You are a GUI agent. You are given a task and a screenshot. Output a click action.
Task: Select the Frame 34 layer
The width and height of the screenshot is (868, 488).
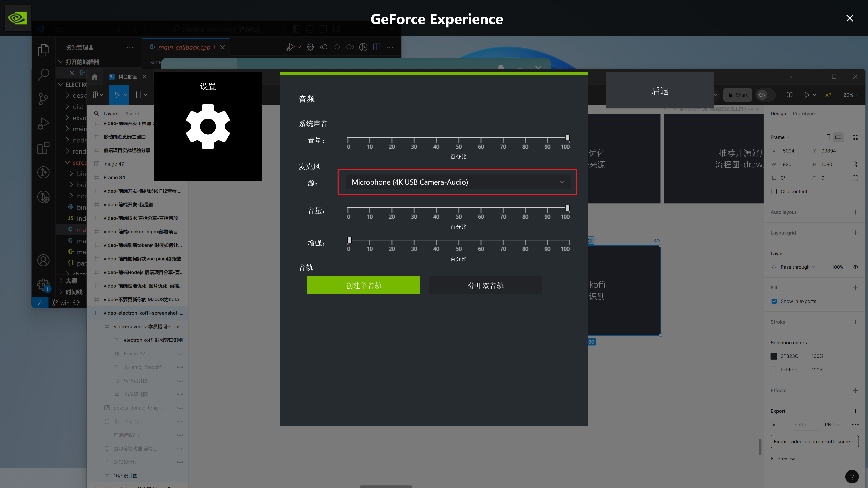click(x=114, y=177)
